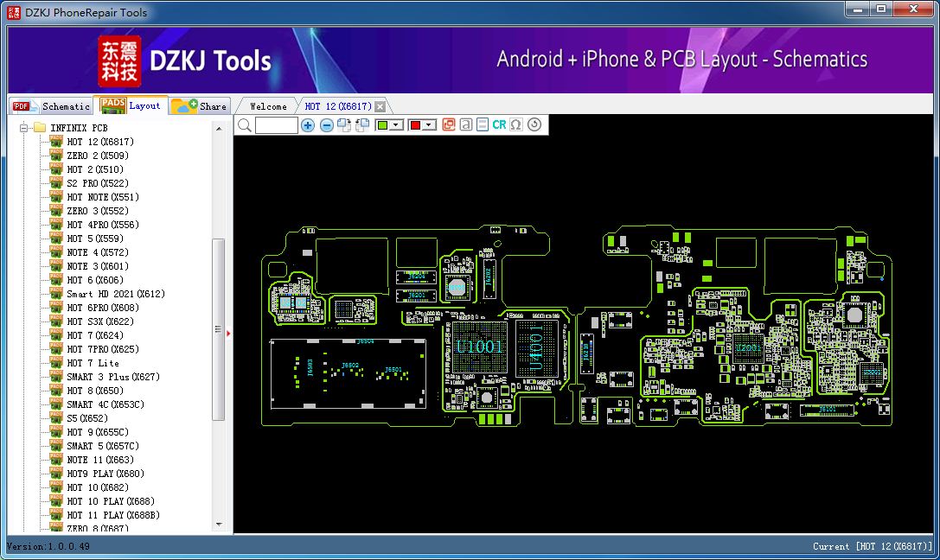Image resolution: width=940 pixels, height=560 pixels.
Task: Click the blue two-line layer icon
Action: pyautogui.click(x=482, y=124)
